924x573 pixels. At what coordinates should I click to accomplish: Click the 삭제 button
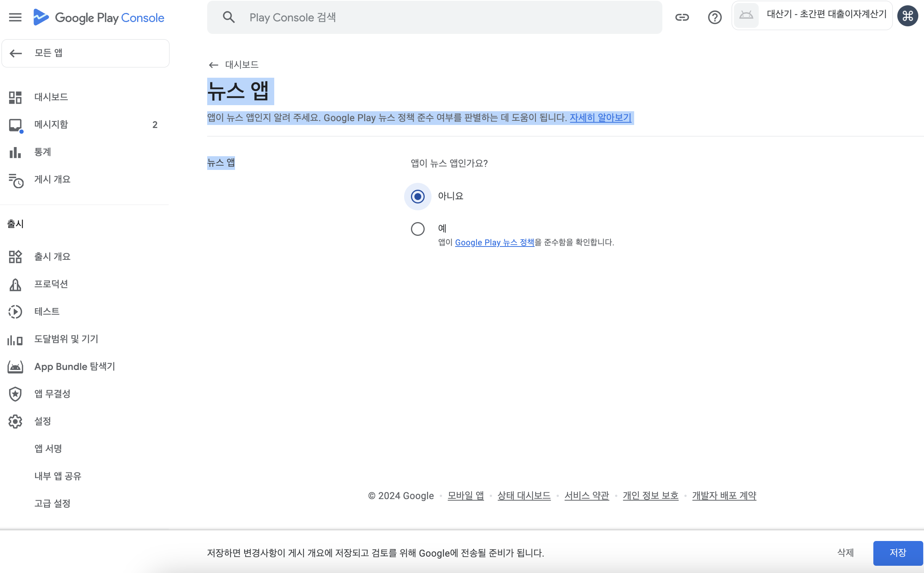(845, 553)
